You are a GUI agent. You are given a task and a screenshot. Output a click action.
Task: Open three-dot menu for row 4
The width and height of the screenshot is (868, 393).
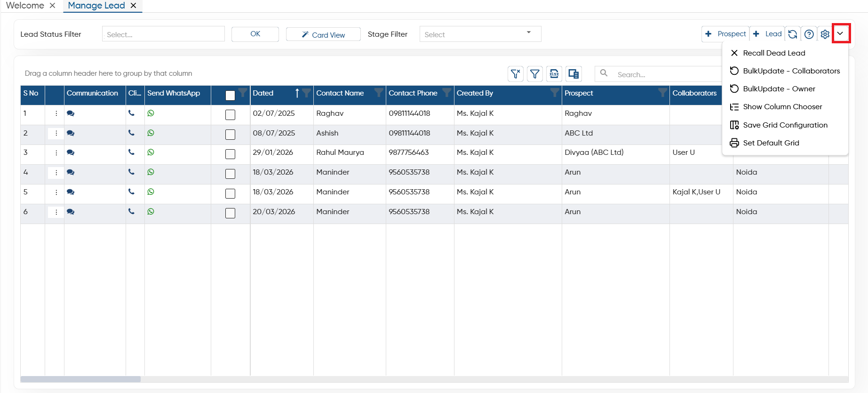(x=56, y=172)
